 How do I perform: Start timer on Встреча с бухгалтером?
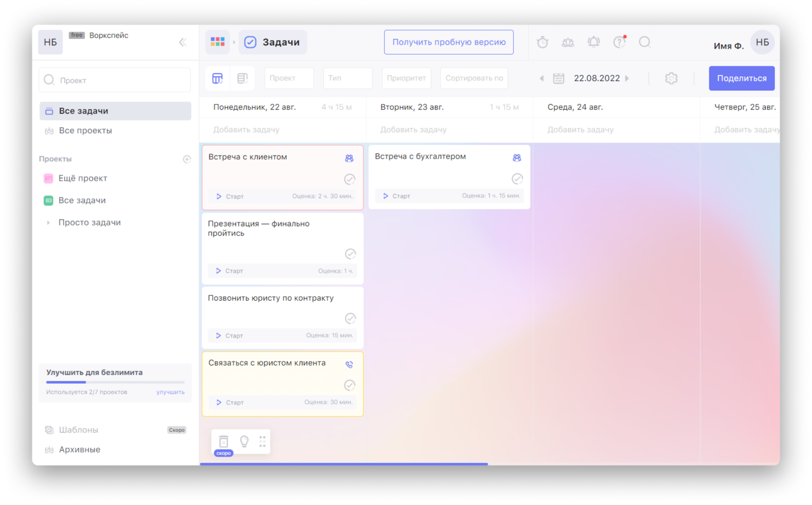[397, 196]
